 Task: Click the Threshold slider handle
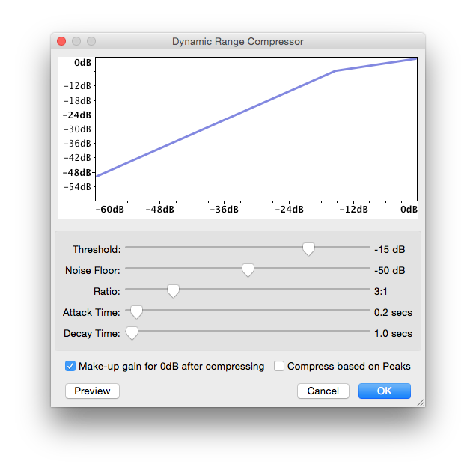(308, 249)
